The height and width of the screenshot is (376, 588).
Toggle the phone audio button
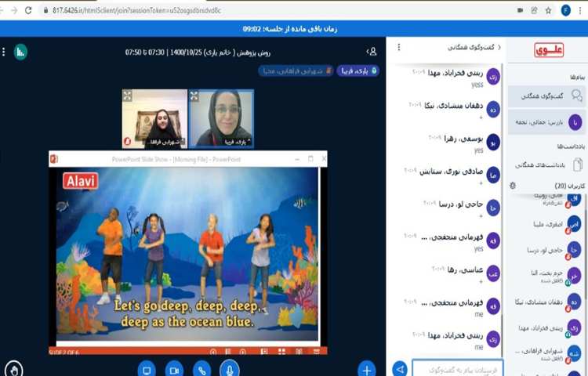pos(202,369)
